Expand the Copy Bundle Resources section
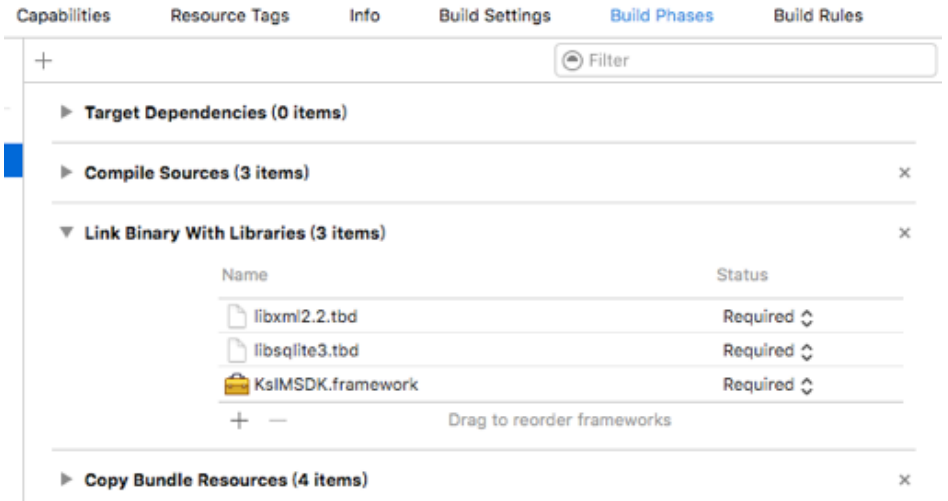 click(67, 480)
